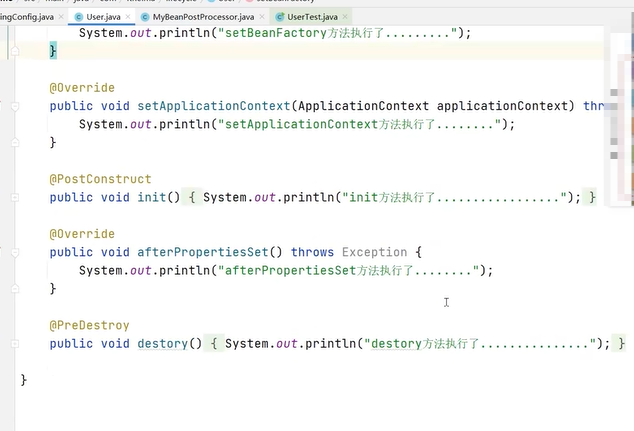Close the ingConfig.java tab
634x431 pixels.
(61, 17)
